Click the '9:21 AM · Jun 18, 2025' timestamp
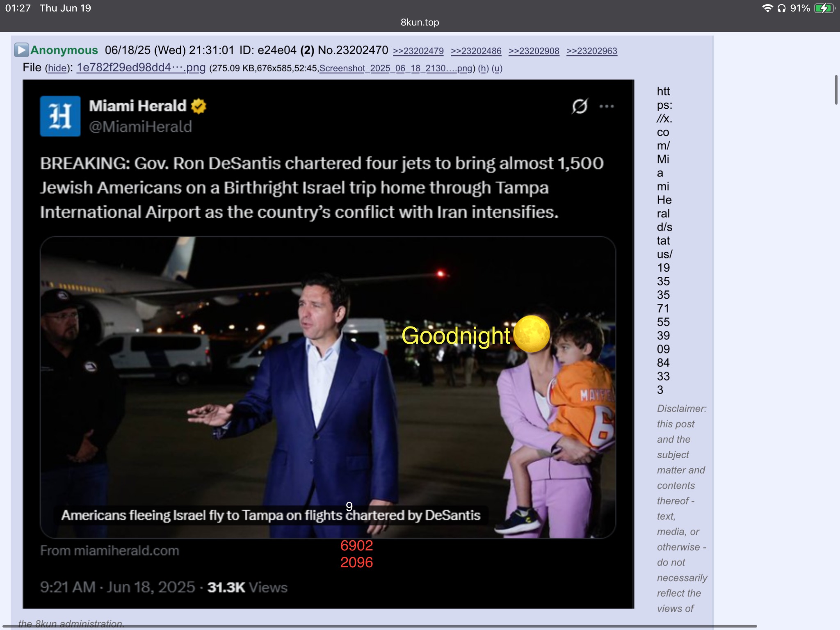 (x=118, y=587)
